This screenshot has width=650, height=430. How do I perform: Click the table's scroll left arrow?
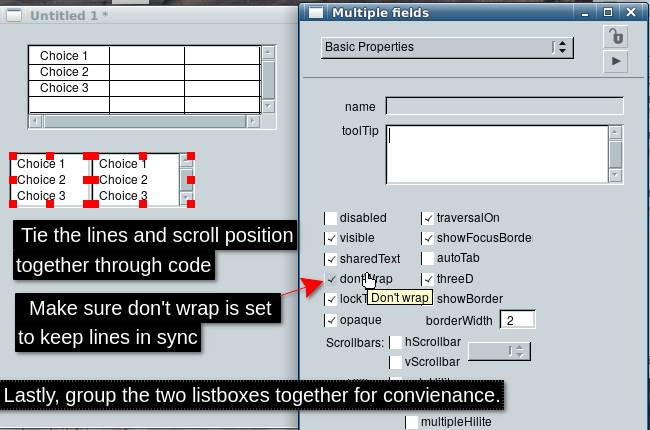[x=35, y=121]
